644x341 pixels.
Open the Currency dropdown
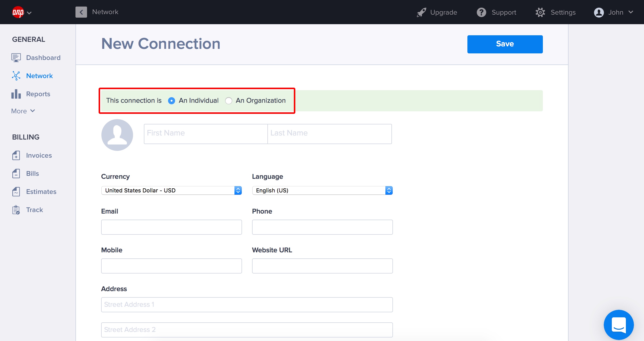click(171, 190)
